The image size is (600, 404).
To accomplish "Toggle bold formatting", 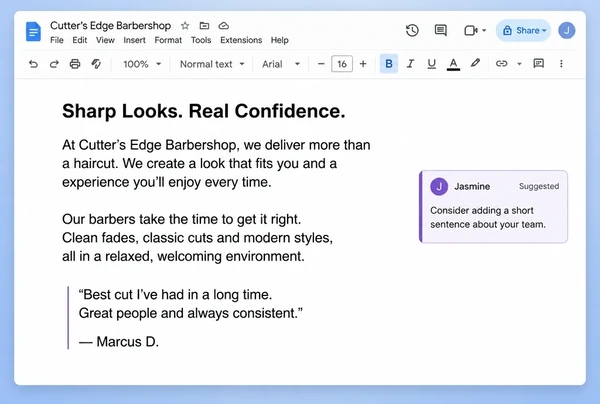I will pos(389,64).
